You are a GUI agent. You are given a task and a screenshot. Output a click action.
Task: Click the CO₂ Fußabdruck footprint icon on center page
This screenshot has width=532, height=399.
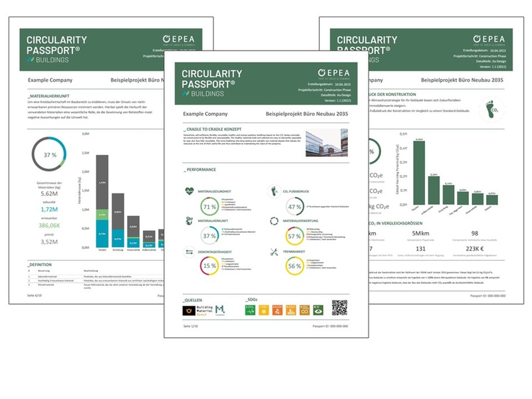click(x=275, y=192)
